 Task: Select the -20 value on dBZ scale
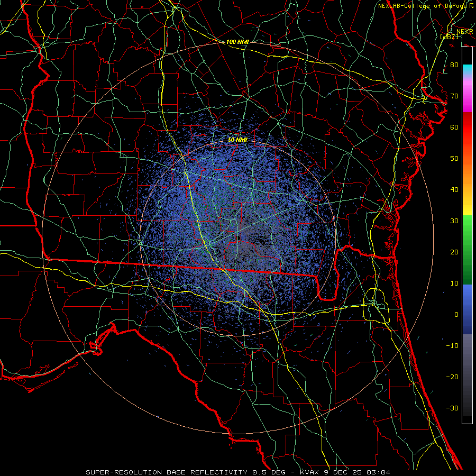(x=452, y=377)
